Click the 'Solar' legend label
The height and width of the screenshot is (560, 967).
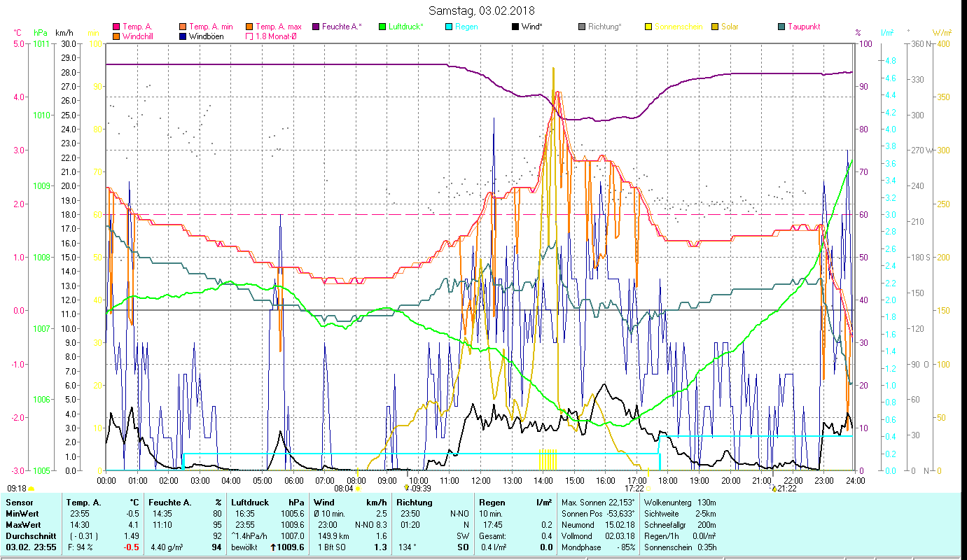pyautogui.click(x=730, y=27)
